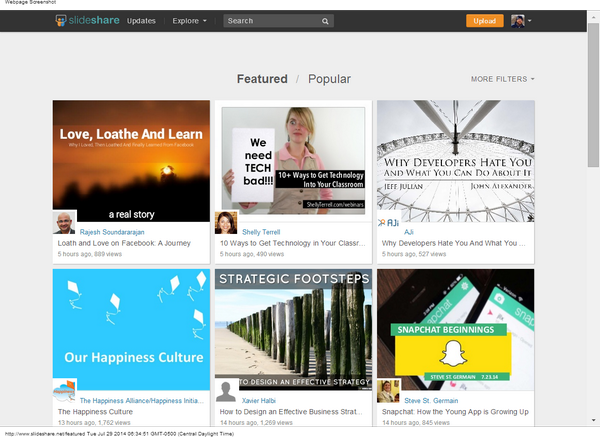Screen dimensions: 600x437
Task: Switch to the Featured tab
Action: pyautogui.click(x=262, y=79)
